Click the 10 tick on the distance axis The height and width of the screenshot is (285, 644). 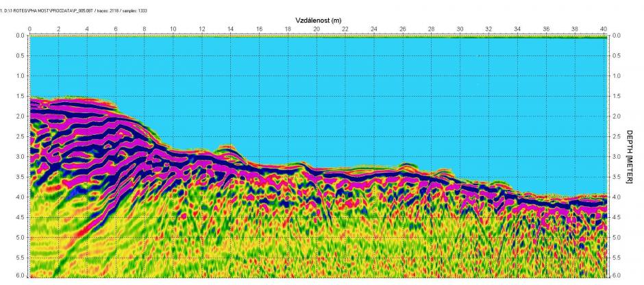[173, 29]
